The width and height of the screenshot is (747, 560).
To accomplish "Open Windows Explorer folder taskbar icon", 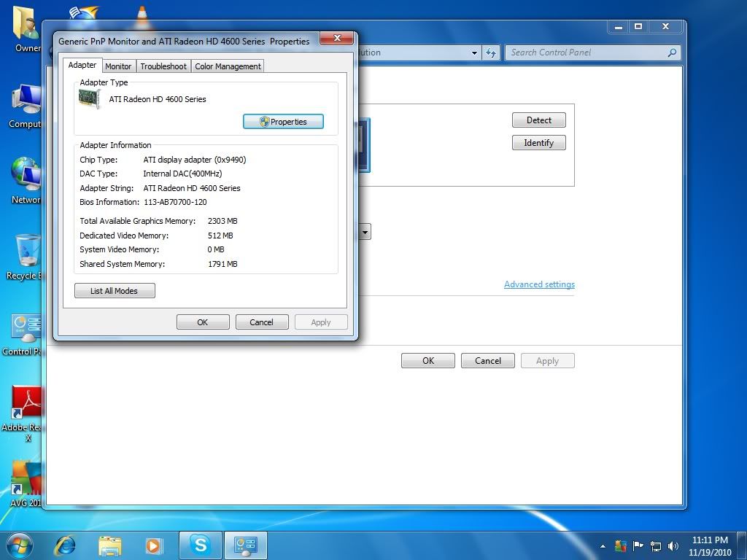I will [x=110, y=545].
